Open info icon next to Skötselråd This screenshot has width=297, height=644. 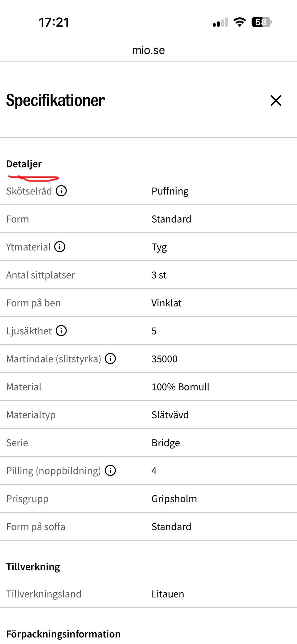pos(61,191)
